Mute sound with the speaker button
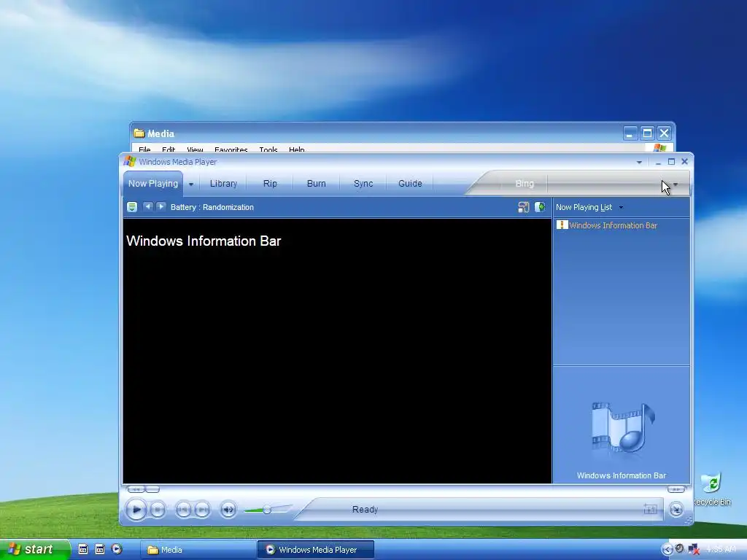This screenshot has height=560, width=747. (x=228, y=510)
